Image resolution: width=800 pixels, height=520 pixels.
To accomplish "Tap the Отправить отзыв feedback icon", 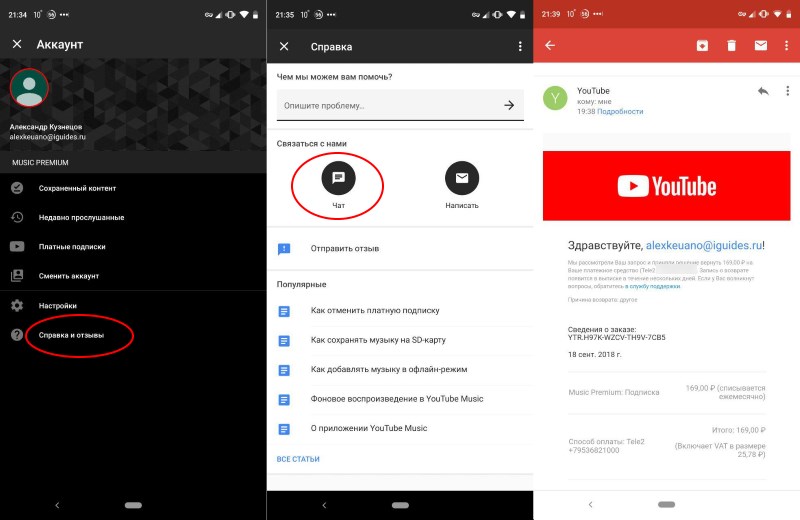I will click(x=284, y=249).
